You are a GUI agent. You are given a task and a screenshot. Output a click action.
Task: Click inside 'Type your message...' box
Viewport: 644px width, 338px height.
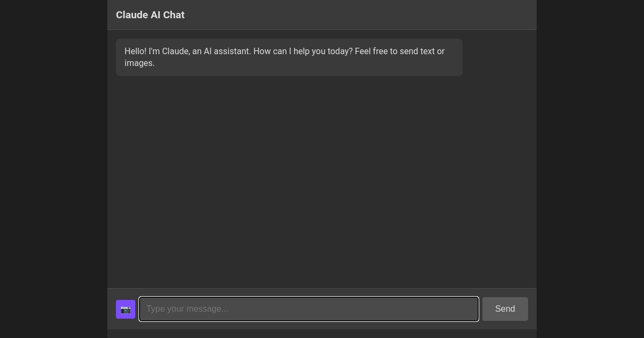(309, 309)
